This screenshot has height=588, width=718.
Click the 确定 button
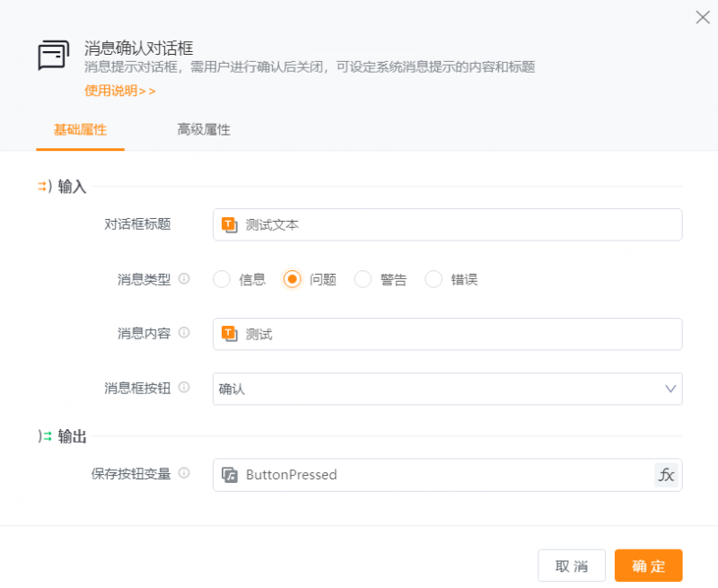[x=648, y=566]
